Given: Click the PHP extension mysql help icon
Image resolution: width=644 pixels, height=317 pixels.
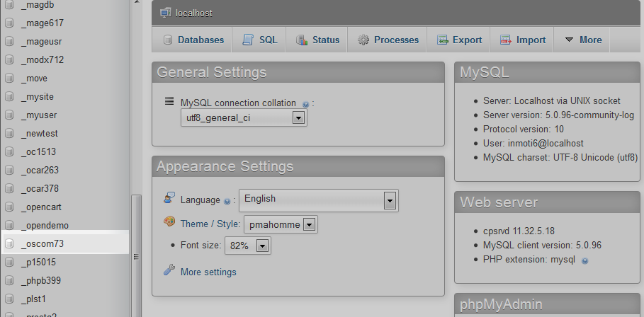Looking at the screenshot, I should pyautogui.click(x=584, y=260).
